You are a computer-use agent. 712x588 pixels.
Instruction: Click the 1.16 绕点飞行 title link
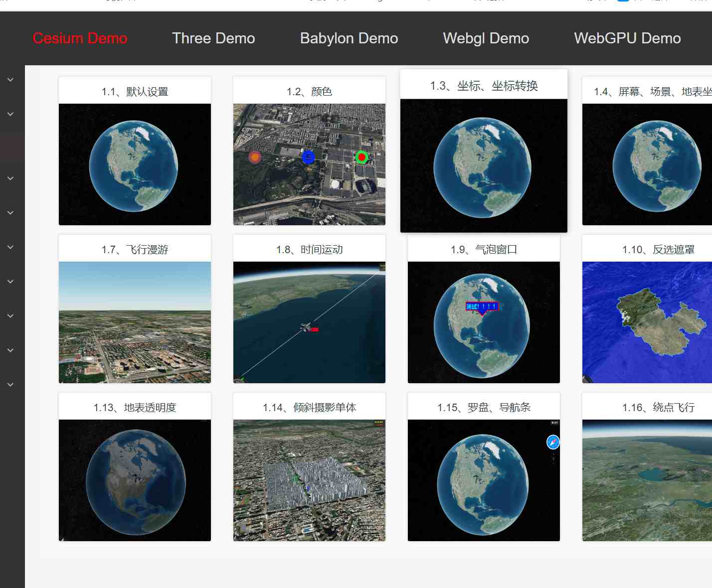pos(658,407)
